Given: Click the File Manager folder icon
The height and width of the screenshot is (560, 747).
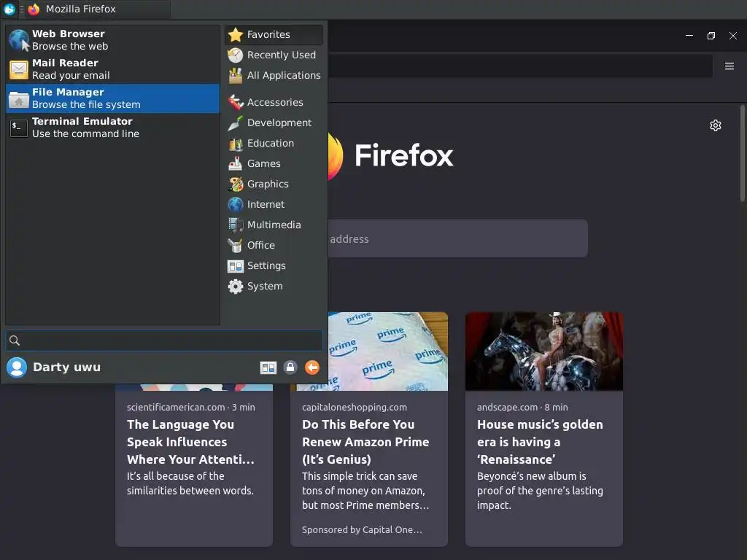Looking at the screenshot, I should pos(19,99).
